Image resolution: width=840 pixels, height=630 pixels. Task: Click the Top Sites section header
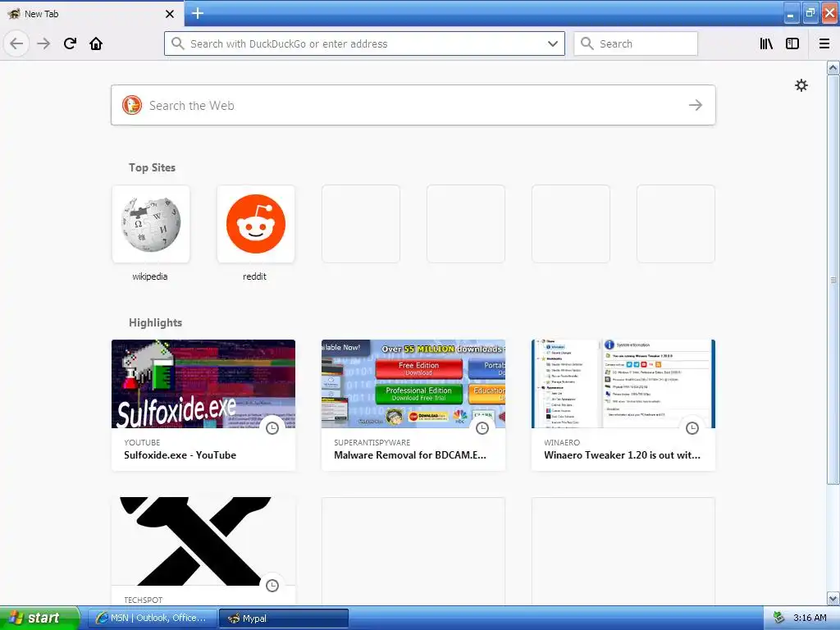(x=152, y=167)
